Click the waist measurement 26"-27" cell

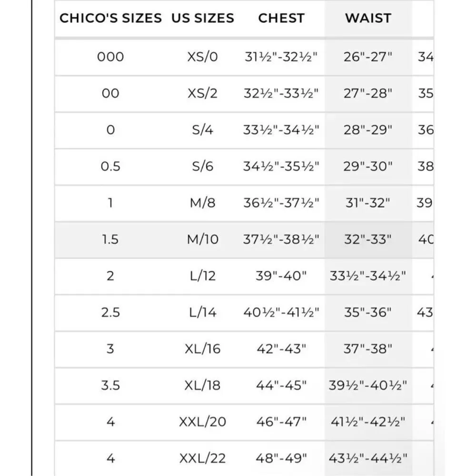point(368,57)
